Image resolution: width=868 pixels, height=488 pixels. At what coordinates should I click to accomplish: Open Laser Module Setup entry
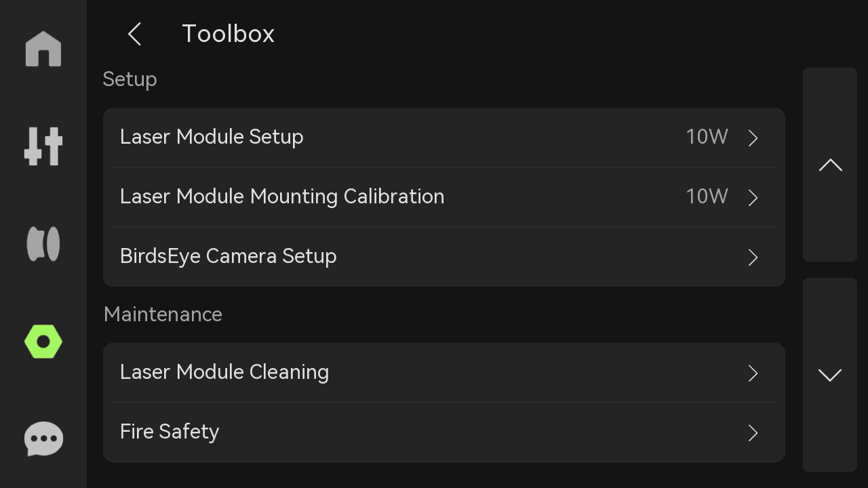tap(444, 138)
